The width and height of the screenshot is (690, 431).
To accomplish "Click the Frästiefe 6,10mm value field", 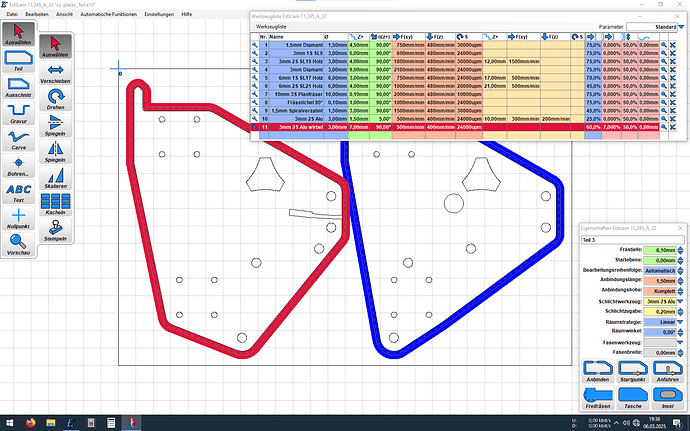I will (660, 250).
